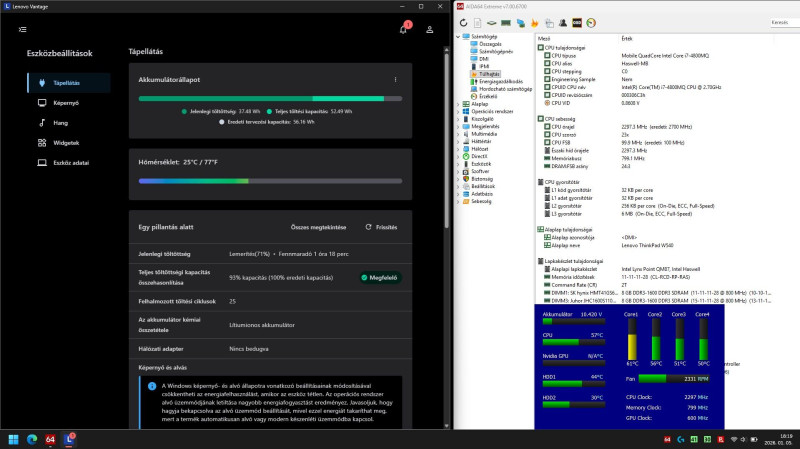Image resolution: width=800 pixels, height=449 pixels.
Task: Click the AIDA64 refresh toolbar icon
Action: click(x=463, y=23)
